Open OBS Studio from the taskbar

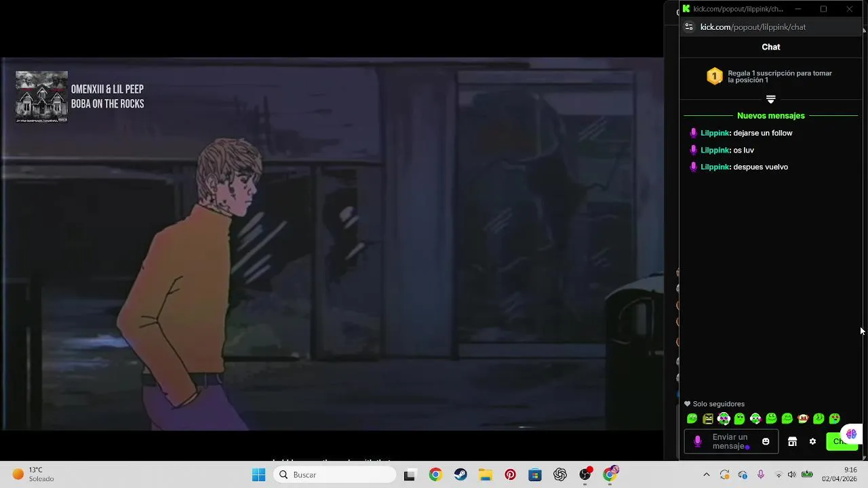(x=585, y=474)
